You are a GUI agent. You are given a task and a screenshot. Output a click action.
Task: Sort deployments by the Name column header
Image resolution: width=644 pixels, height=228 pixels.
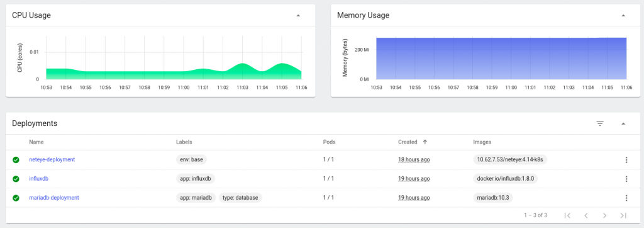click(36, 142)
